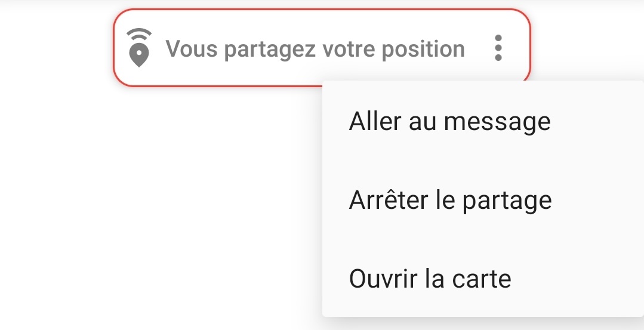Collapse the overflow menu via the three dots
This screenshot has height=330, width=644.
pyautogui.click(x=498, y=48)
